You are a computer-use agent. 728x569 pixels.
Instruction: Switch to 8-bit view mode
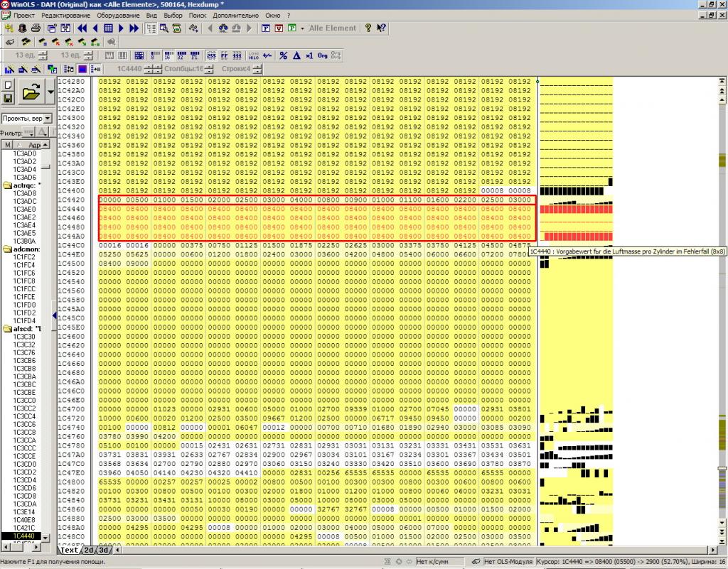coord(156,55)
